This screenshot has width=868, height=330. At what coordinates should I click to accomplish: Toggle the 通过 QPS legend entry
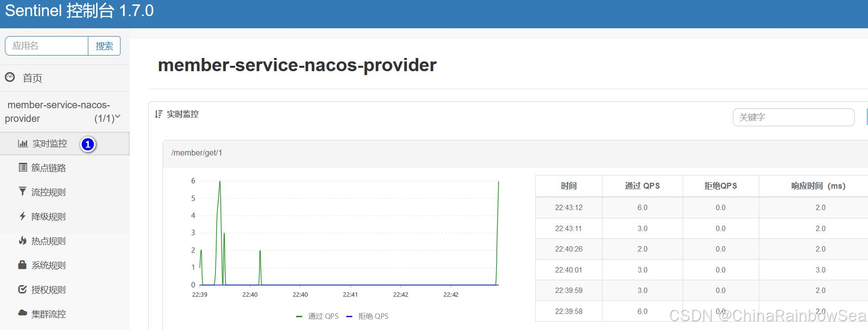(x=317, y=316)
